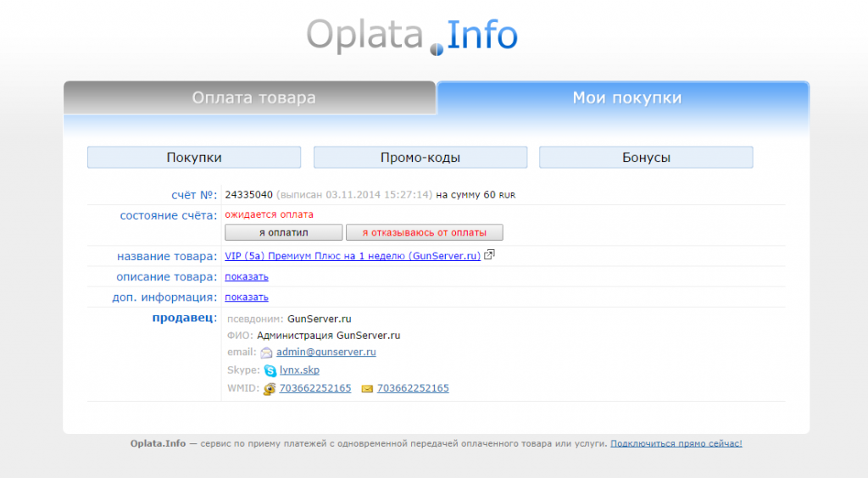868x478 pixels.
Task: Click the Skype icon next to lynx.skp
Action: (270, 370)
